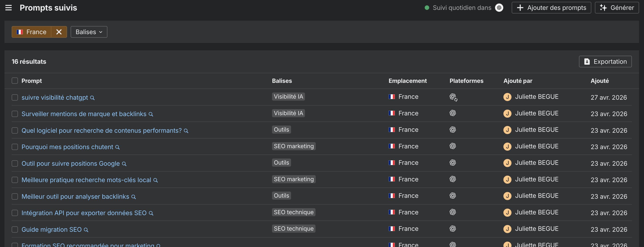Check the checkbox for "Outil pour suivre positions Google"
644x247 pixels.
[15, 163]
